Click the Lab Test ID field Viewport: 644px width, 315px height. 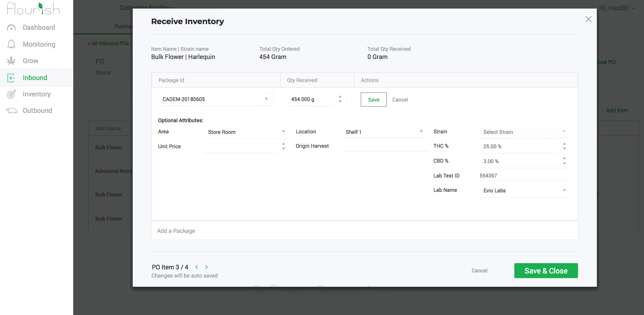525,175
